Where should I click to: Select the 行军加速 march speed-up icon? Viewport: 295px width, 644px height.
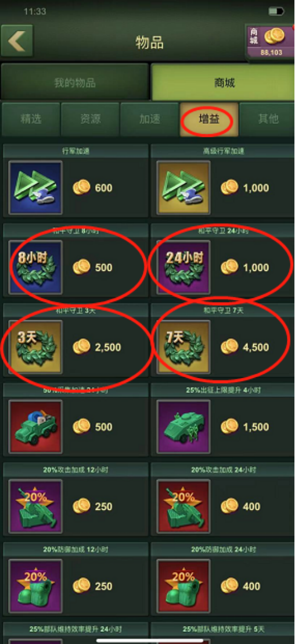point(35,188)
